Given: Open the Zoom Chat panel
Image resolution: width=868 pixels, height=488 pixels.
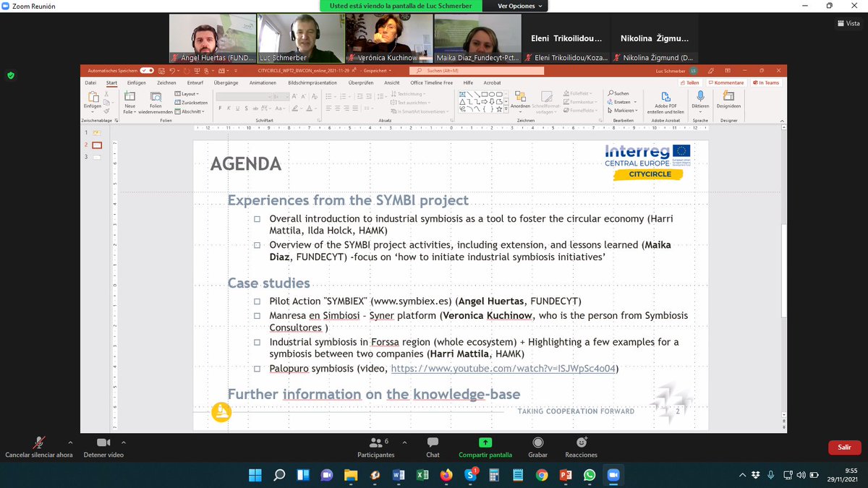Looking at the screenshot, I should (433, 447).
